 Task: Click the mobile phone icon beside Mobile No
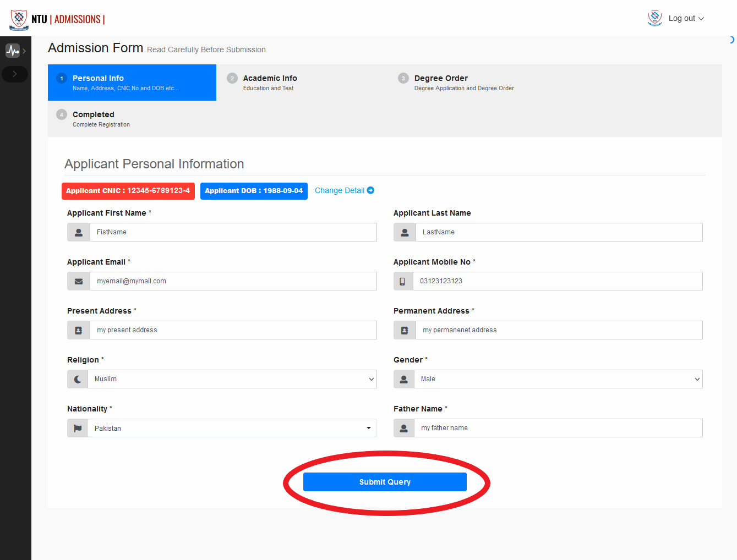click(x=402, y=281)
